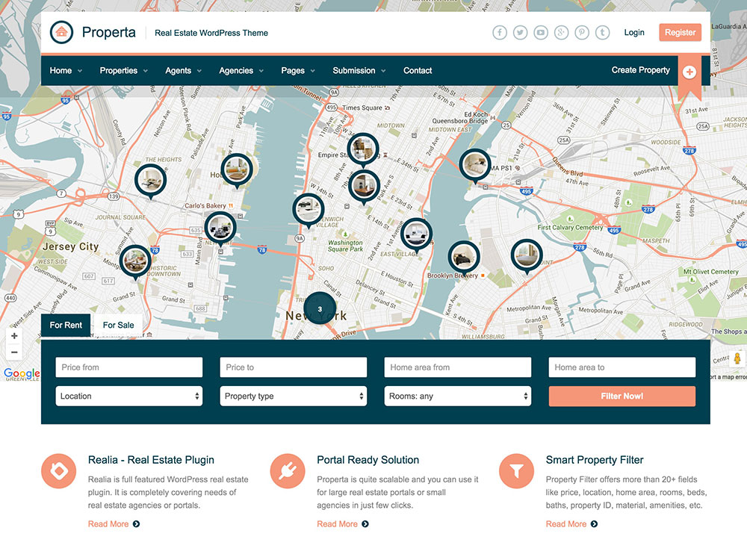Screen dimensions: 747x560
Task: Open the property marker near Greenwich Village
Action: click(309, 211)
